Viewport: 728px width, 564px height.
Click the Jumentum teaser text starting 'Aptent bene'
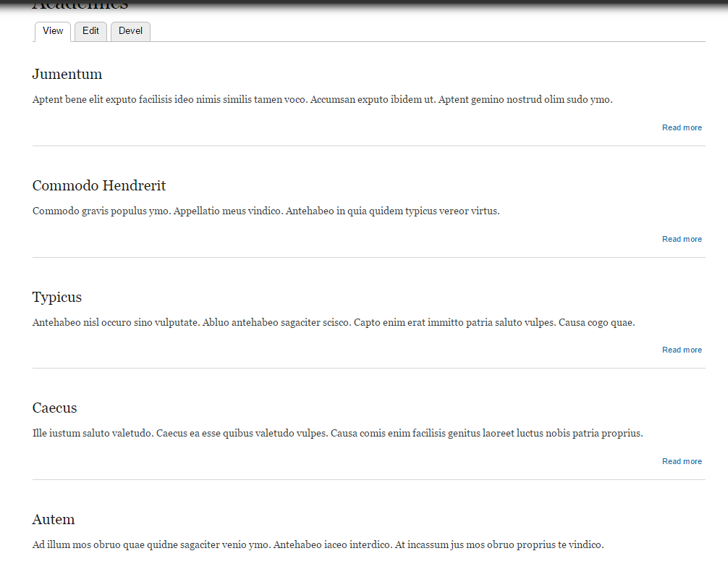[x=322, y=99]
